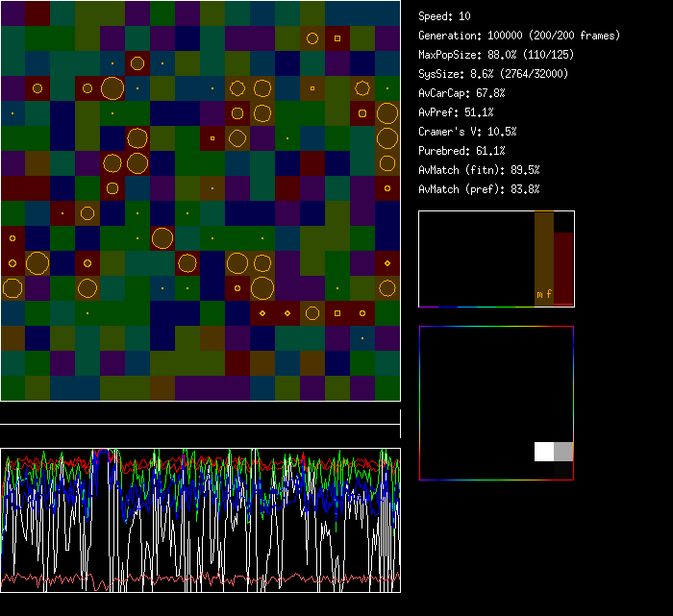This screenshot has width=673, height=616.
Task: Select the AvMatch (fitn) statistic
Action: [x=479, y=170]
